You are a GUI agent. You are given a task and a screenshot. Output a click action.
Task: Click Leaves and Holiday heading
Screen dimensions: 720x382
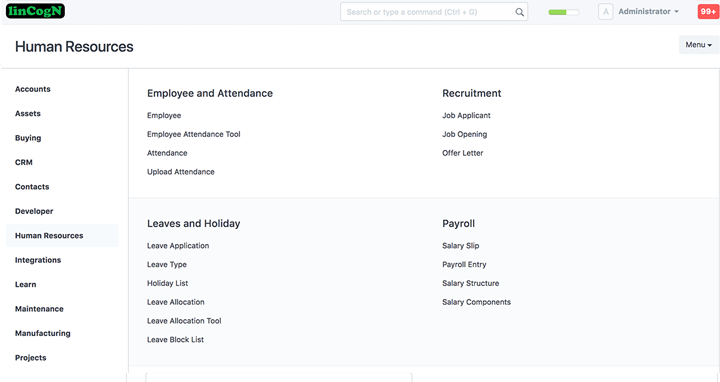193,224
